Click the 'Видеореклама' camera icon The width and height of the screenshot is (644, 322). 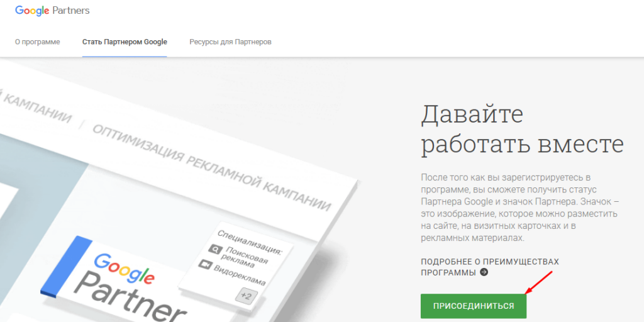click(204, 264)
